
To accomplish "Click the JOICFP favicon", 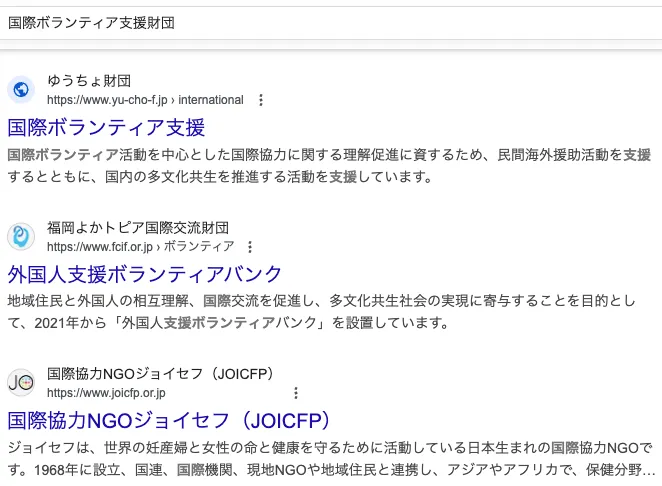I will pos(21,383).
